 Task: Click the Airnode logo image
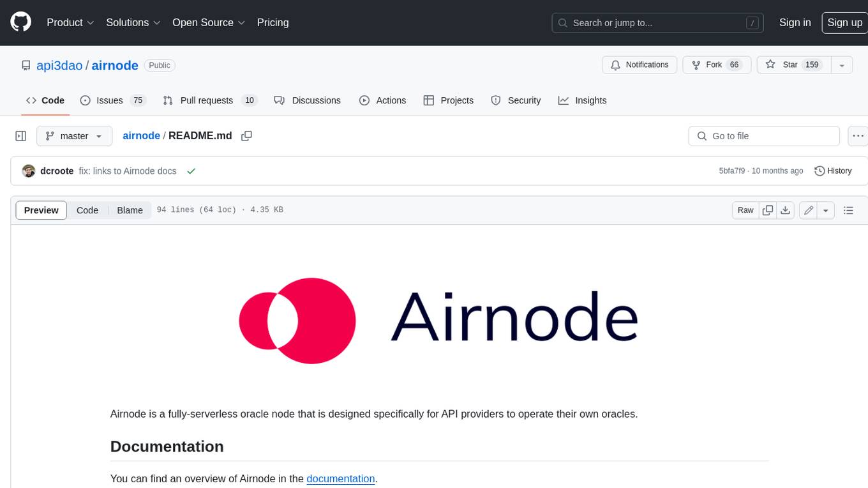[439, 321]
